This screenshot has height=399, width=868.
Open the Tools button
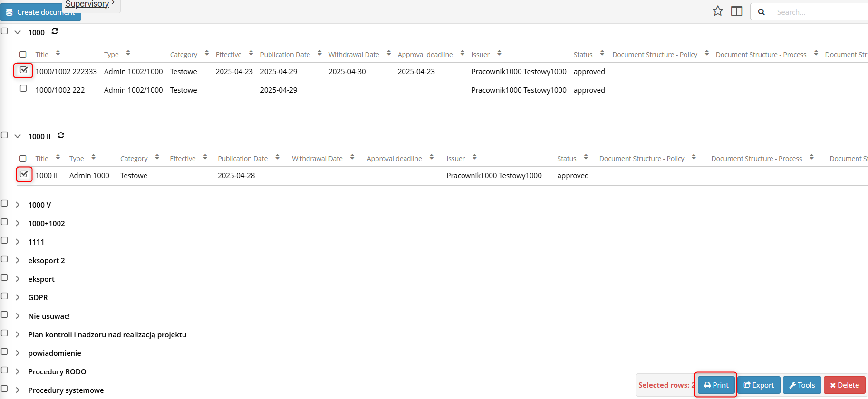[x=802, y=385]
